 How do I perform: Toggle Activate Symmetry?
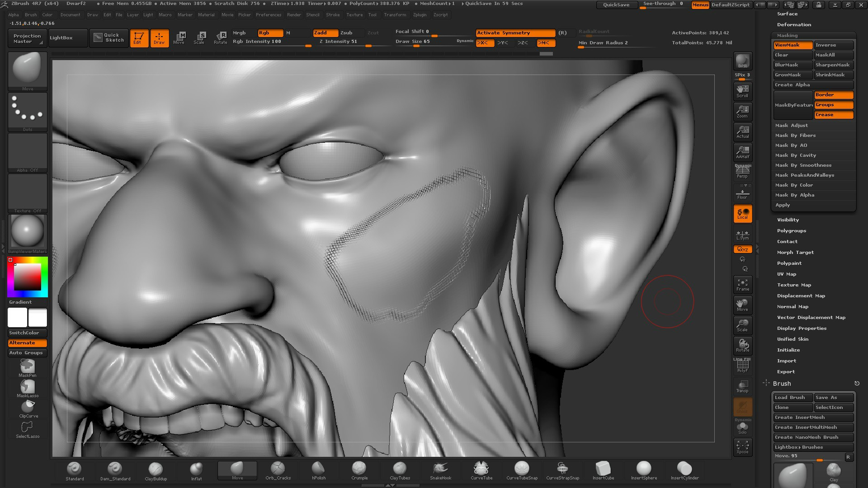click(x=515, y=33)
